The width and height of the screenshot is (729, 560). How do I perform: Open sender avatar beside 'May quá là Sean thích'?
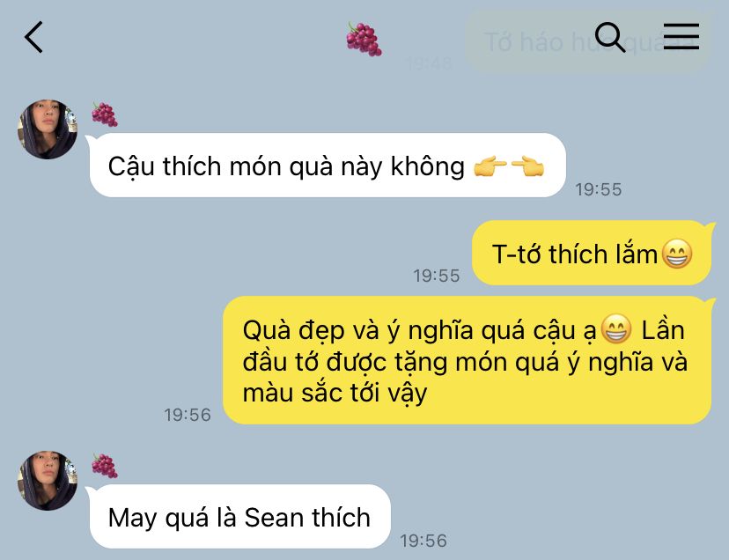tap(48, 480)
